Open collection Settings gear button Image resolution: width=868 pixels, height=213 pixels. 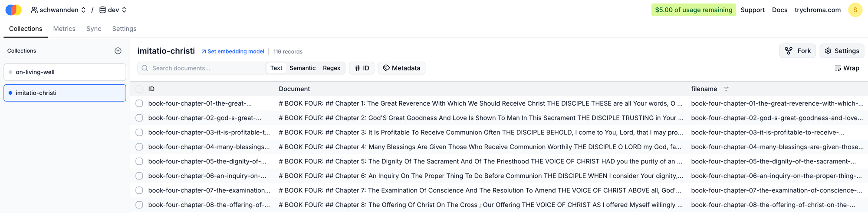842,51
